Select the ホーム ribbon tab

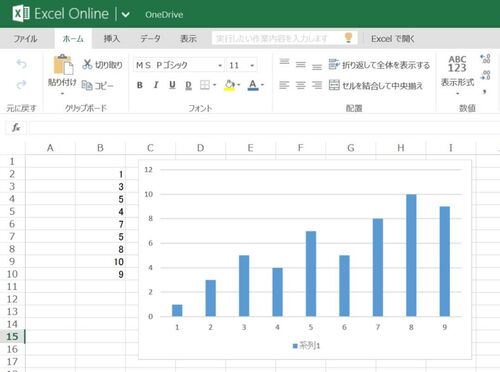pyautogui.click(x=73, y=39)
